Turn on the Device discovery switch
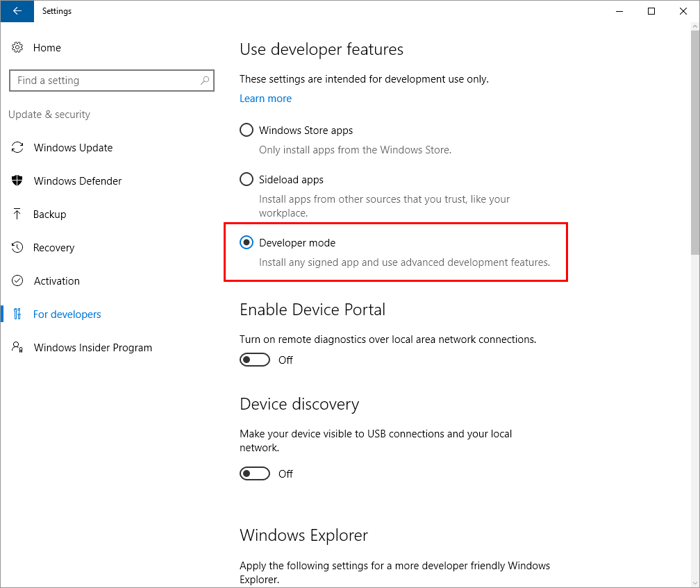Viewport: 700px width, 588px height. click(255, 473)
